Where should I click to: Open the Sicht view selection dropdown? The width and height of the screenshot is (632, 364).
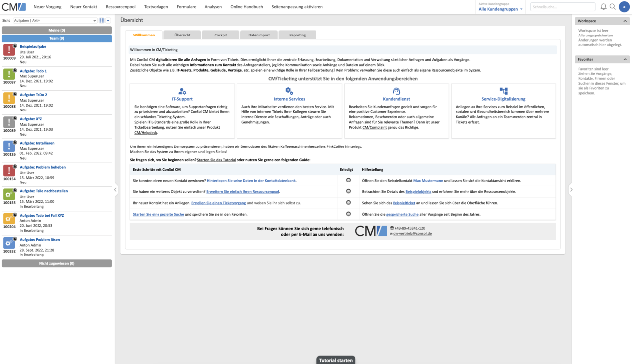[56, 21]
